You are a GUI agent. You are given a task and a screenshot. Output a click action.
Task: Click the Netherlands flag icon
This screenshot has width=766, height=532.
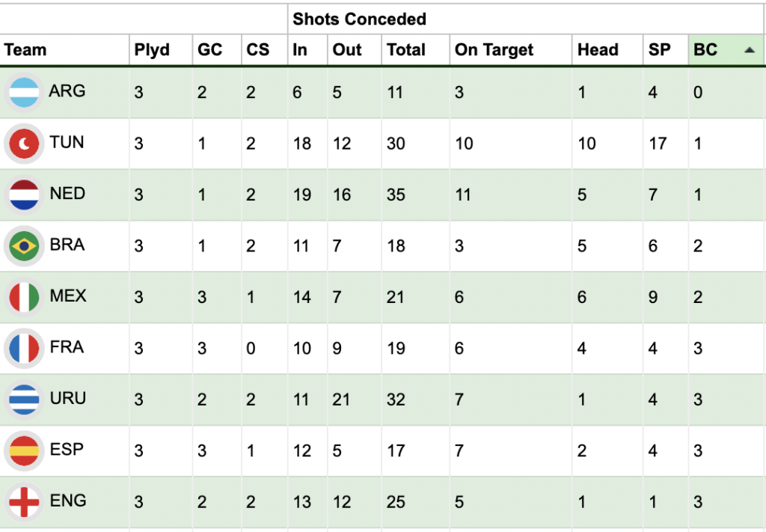pos(23,194)
